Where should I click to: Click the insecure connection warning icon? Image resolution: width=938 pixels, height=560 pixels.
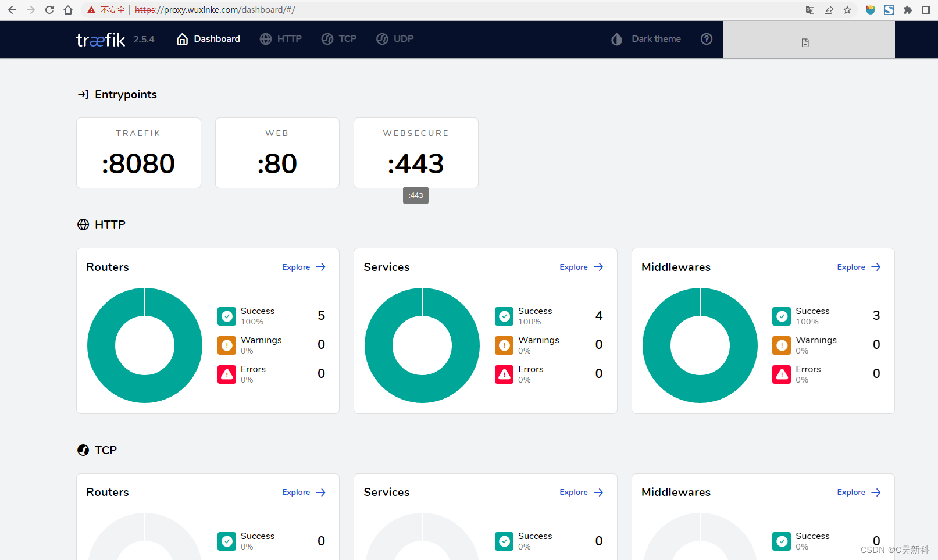(x=91, y=10)
